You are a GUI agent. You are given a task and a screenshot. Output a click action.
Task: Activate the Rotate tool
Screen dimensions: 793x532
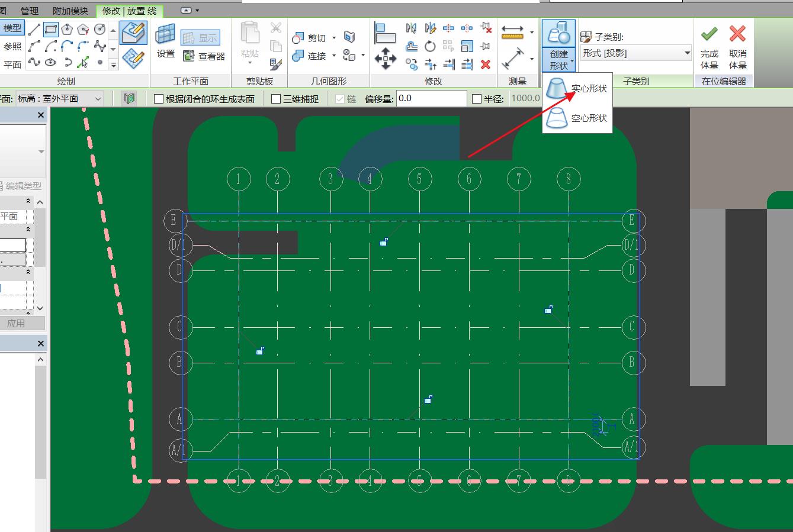click(x=430, y=46)
